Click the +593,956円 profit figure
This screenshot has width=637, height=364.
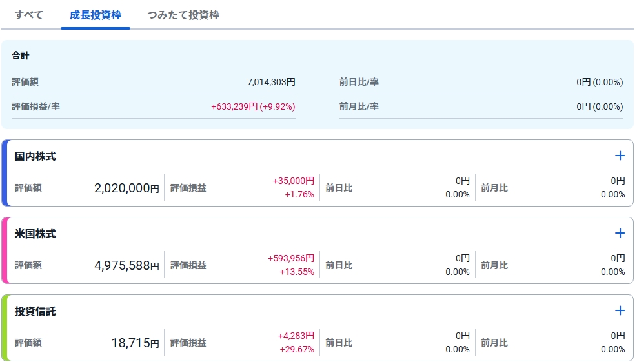point(291,258)
